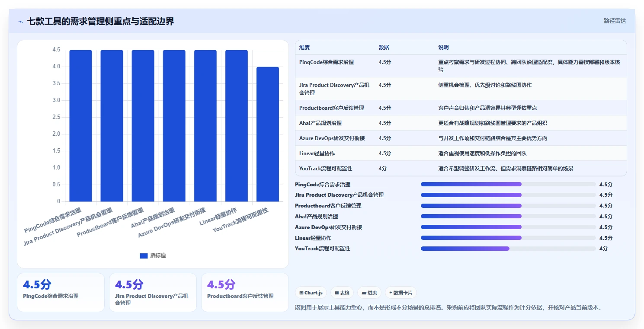The width and height of the screenshot is (644, 329).
Task: Click the Jira Product Discovery progress bar
Action: [x=508, y=195]
